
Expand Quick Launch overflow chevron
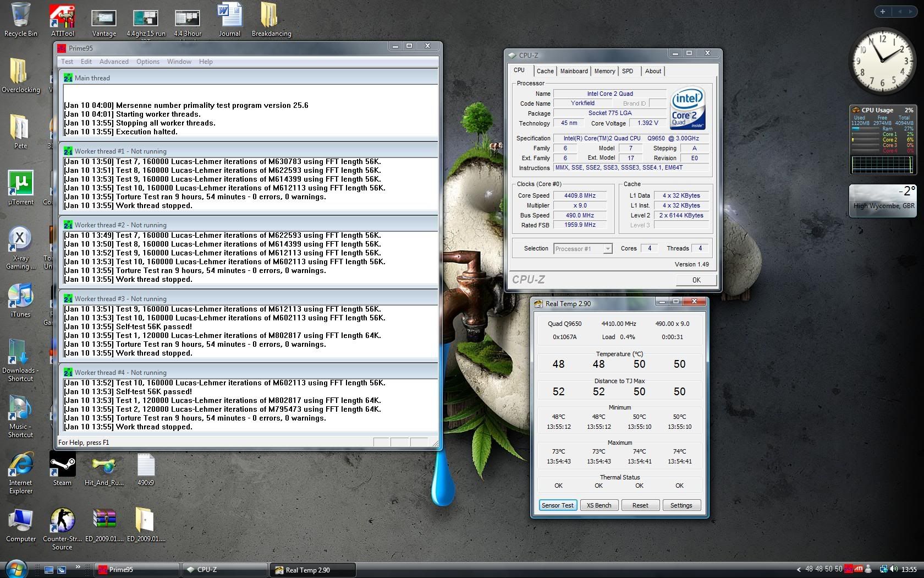[x=78, y=566]
